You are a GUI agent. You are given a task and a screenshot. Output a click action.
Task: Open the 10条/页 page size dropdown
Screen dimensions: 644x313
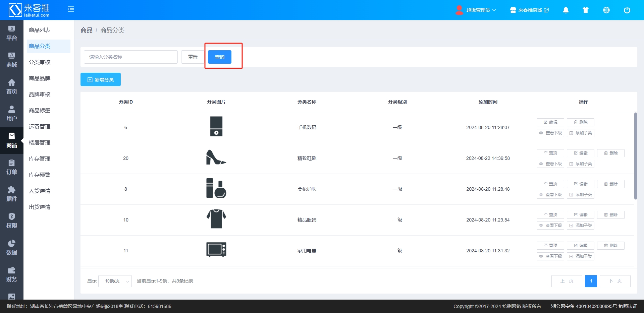click(115, 281)
